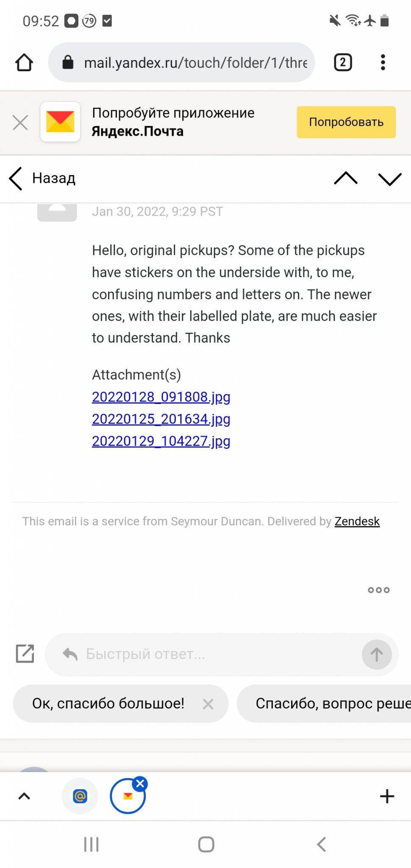The width and height of the screenshot is (411, 868).
Task: Go to previous message with up arrow
Action: coord(346,178)
